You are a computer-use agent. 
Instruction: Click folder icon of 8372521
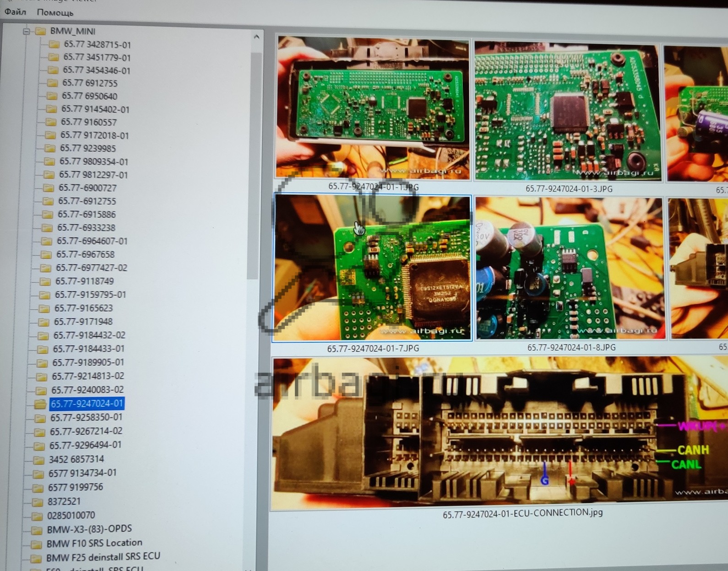click(x=38, y=502)
